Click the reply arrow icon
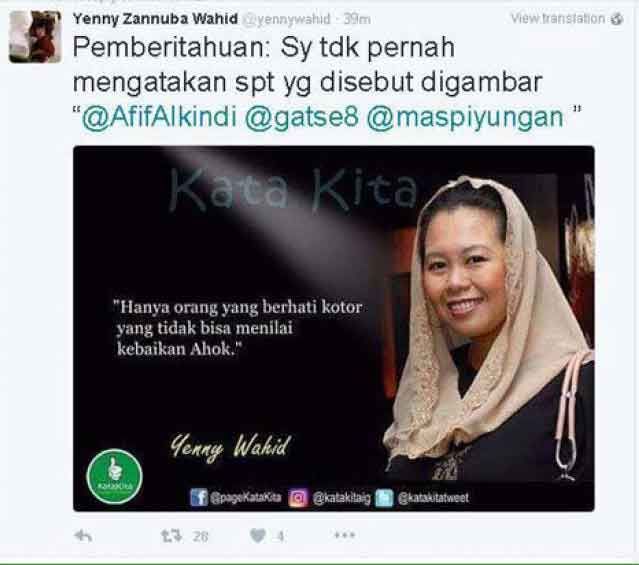 click(x=84, y=536)
